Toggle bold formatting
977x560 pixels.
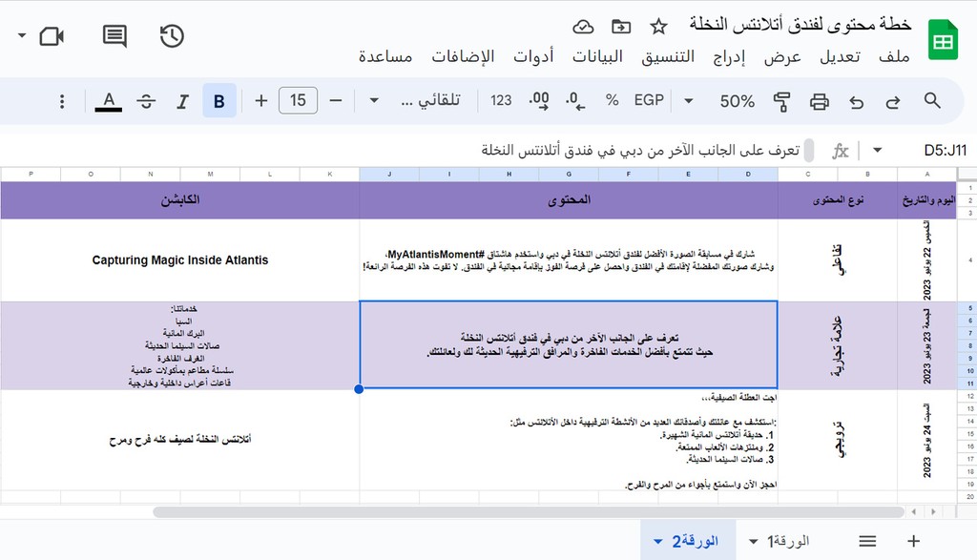pos(219,101)
